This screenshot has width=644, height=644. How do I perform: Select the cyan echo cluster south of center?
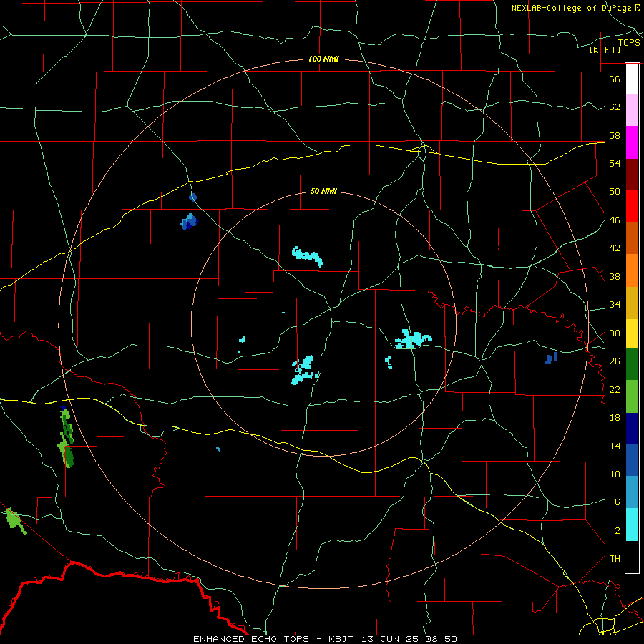[305, 370]
